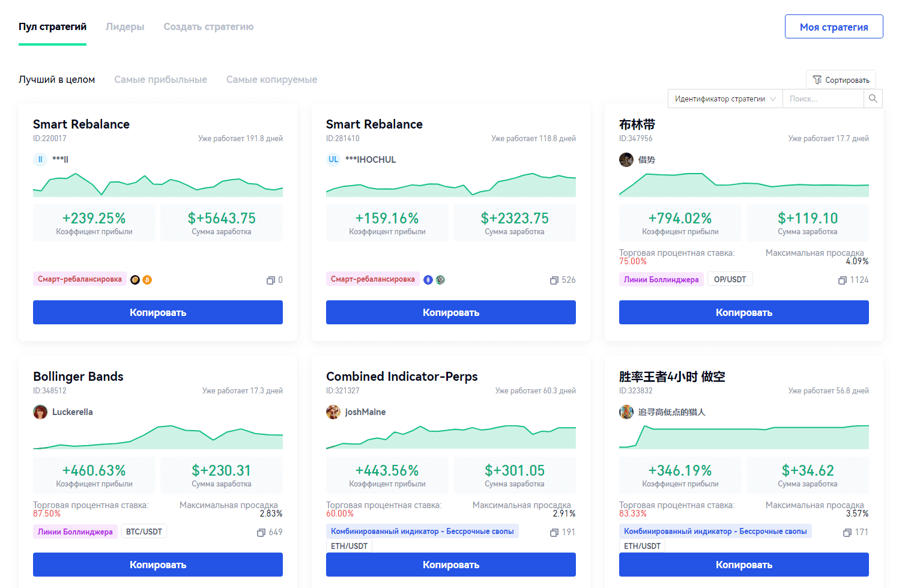Click joshMaine's avatar icon
The width and height of the screenshot is (902, 588).
click(x=333, y=412)
